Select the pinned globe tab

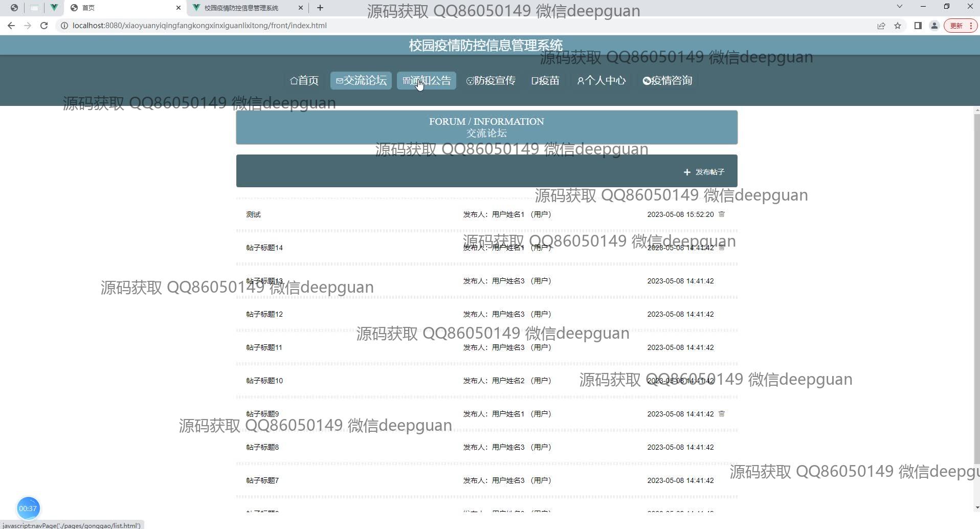pos(14,8)
